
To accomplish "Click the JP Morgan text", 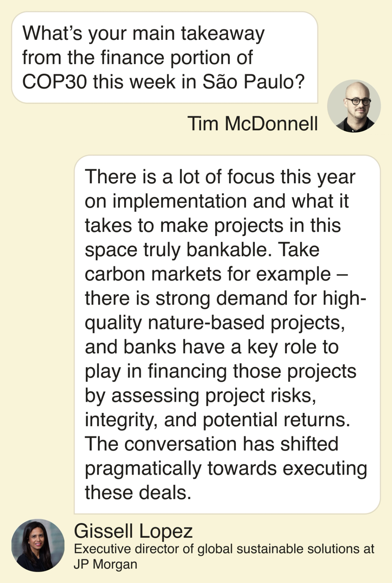I will click(105, 564).
